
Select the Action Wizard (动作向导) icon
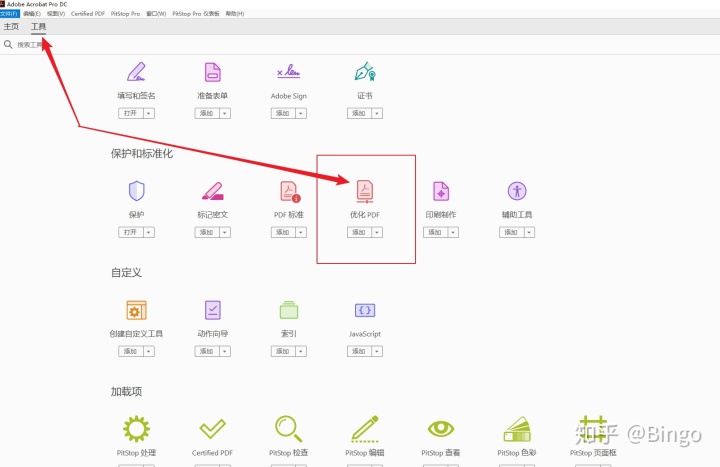(213, 310)
